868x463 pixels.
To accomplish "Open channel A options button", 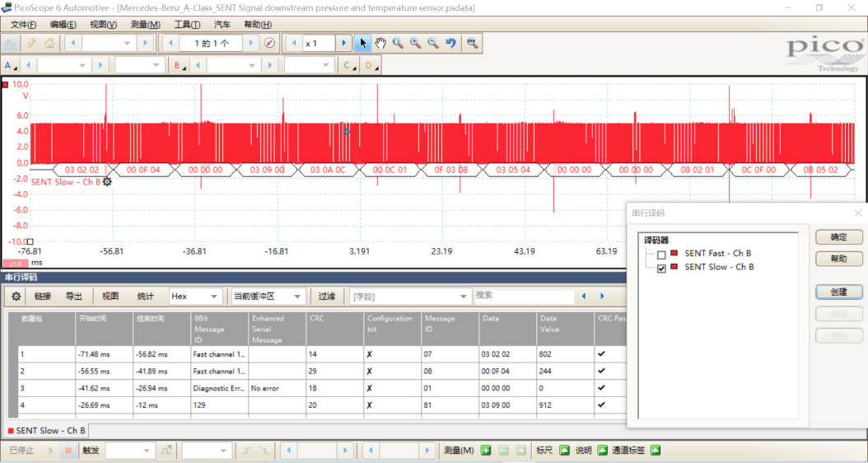I will tap(11, 65).
